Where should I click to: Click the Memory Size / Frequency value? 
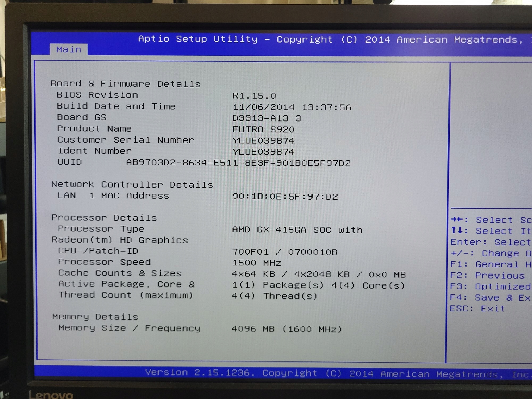click(286, 329)
